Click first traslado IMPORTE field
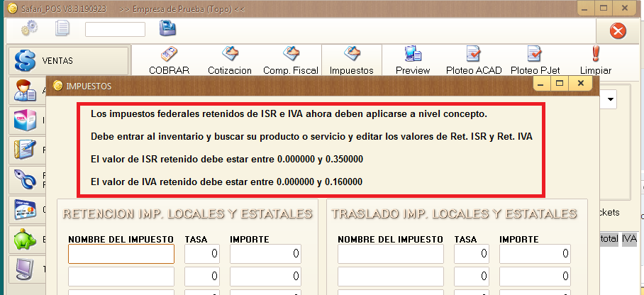 pyautogui.click(x=535, y=254)
